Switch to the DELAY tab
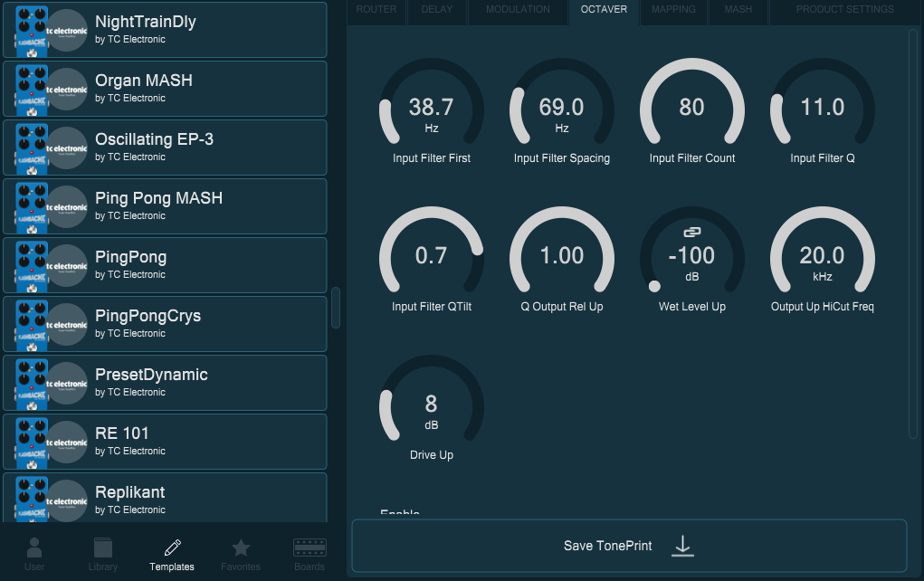 pyautogui.click(x=437, y=10)
